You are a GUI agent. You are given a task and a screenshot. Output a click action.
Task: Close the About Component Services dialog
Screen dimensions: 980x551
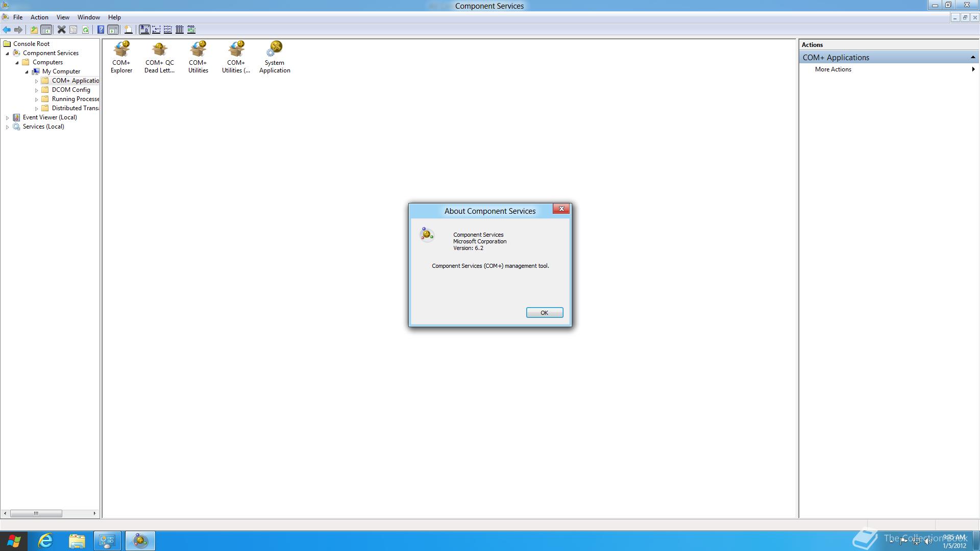pos(561,209)
